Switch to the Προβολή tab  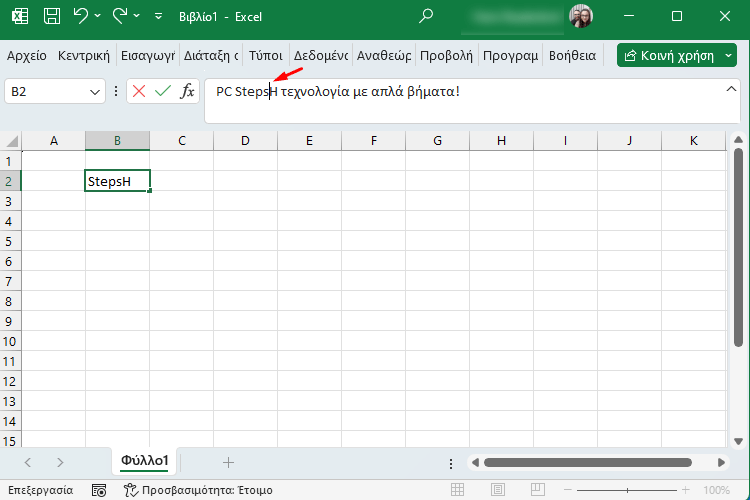tap(446, 56)
